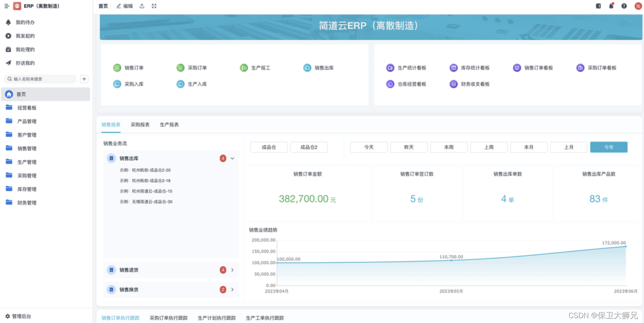Open 管理后台 at sidebar bottom
This screenshot has height=323, width=644.
tap(18, 316)
